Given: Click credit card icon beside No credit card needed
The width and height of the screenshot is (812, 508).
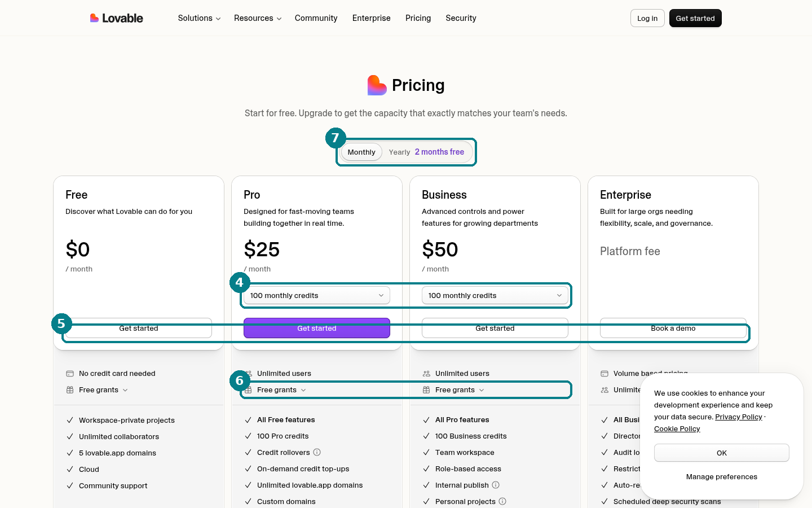Looking at the screenshot, I should 70,374.
